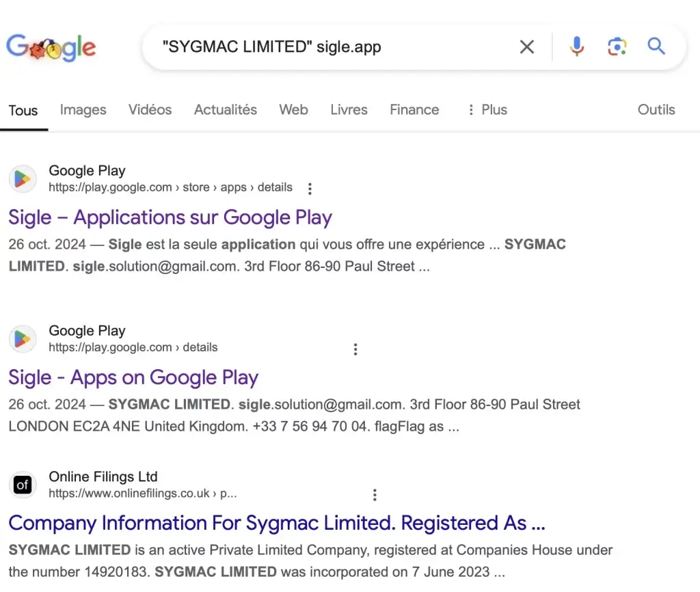700x592 pixels.
Task: Click the snippet starting "Sigle est la seule application"
Action: 286,256
